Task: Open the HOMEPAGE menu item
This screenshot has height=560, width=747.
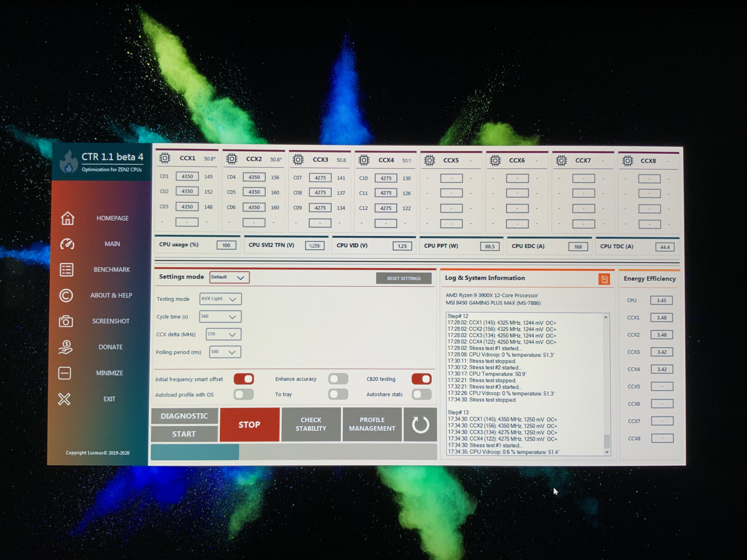Action: [112, 218]
